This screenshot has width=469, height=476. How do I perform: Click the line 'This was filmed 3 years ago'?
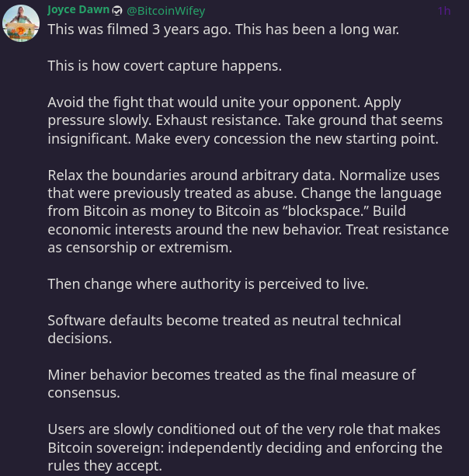click(139, 30)
